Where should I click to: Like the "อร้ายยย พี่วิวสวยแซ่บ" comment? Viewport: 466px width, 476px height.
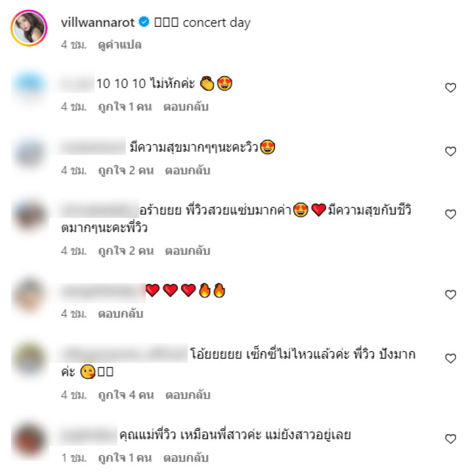450,214
